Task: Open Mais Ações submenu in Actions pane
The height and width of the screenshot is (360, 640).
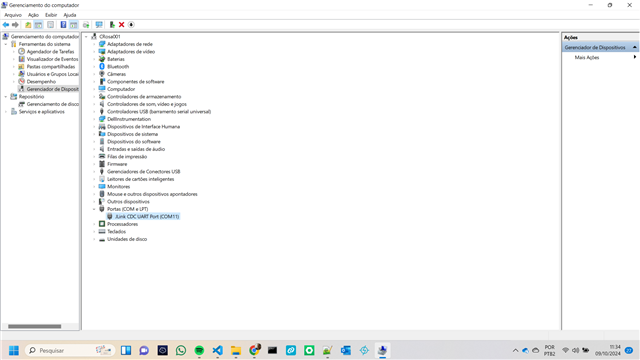Action: tap(605, 58)
